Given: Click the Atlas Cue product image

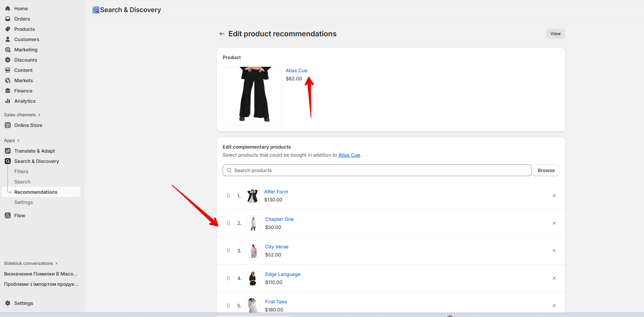Looking at the screenshot, I should 252,96.
